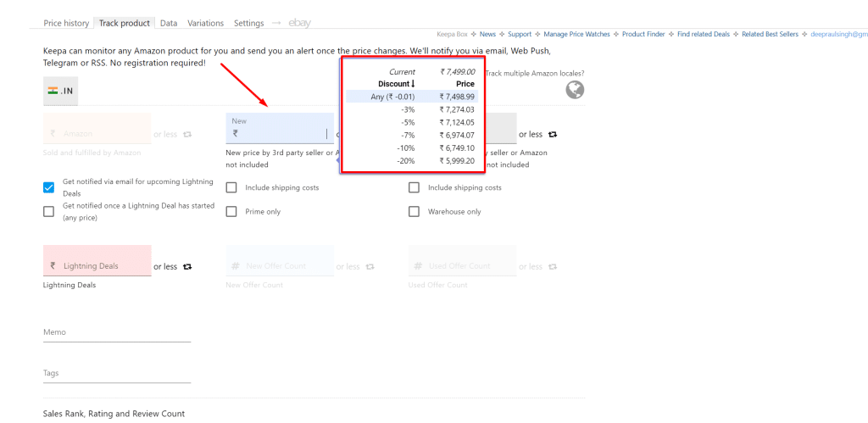Click the globe icon to track multiple locales

click(575, 90)
